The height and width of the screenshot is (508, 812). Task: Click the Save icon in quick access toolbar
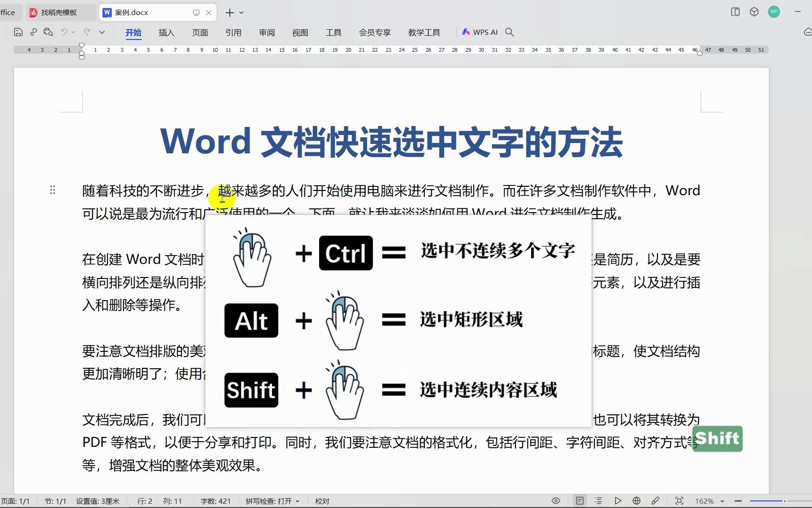click(x=18, y=32)
